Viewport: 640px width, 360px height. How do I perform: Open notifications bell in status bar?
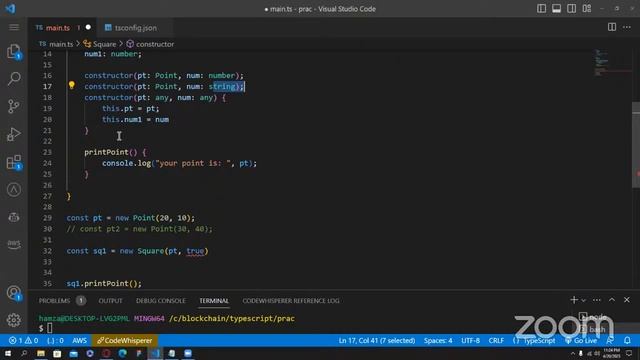point(627,340)
